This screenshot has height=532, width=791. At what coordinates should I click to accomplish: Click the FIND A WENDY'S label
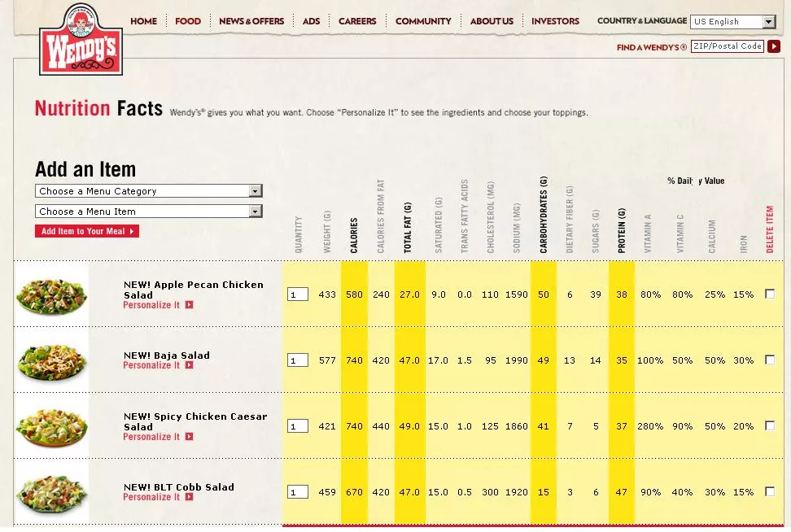651,47
